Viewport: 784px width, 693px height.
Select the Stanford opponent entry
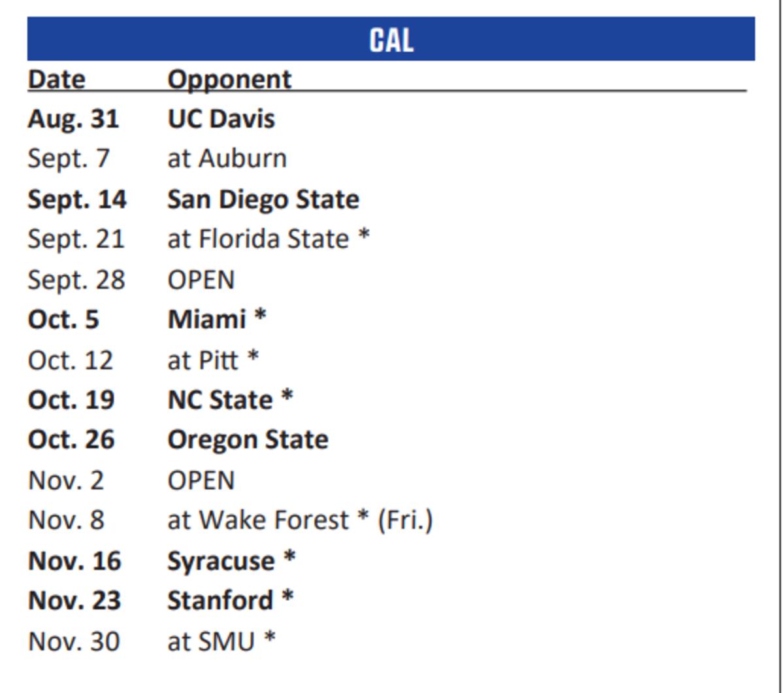230,600
